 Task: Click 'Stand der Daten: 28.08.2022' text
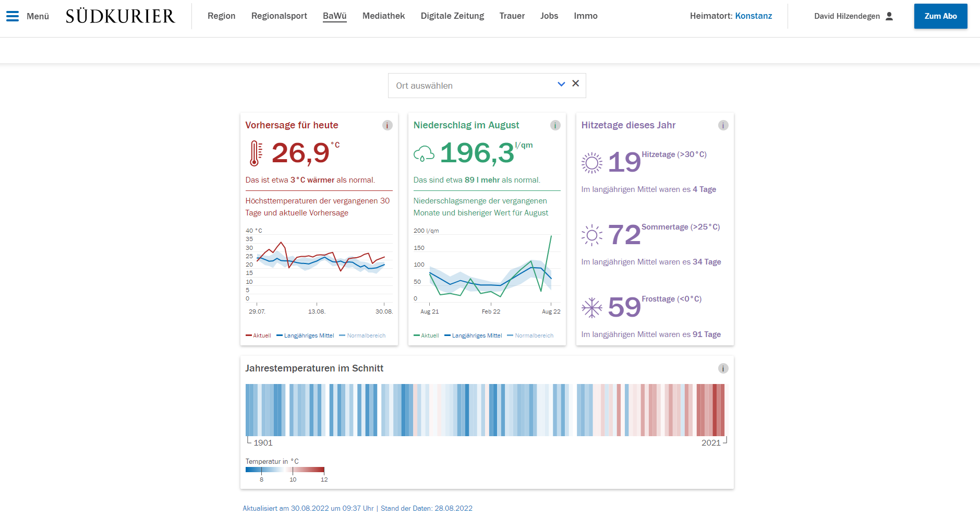coord(427,508)
